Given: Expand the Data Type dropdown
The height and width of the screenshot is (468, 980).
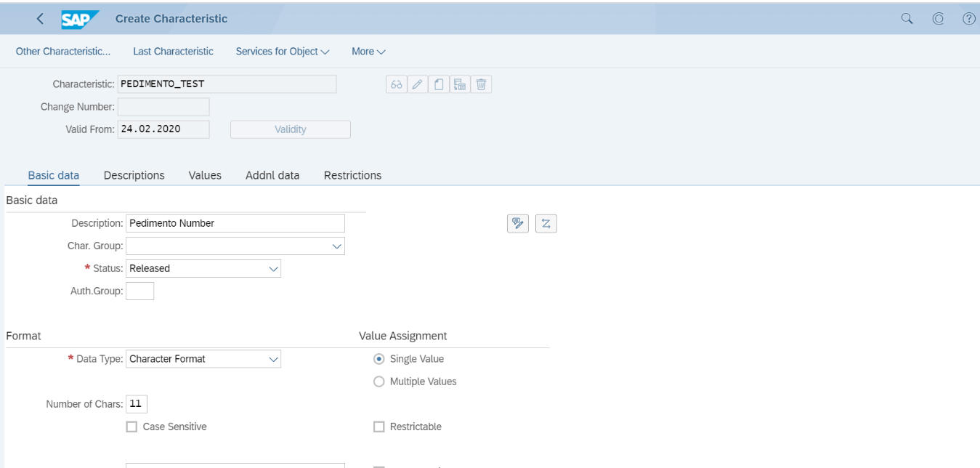Looking at the screenshot, I should pyautogui.click(x=203, y=359).
